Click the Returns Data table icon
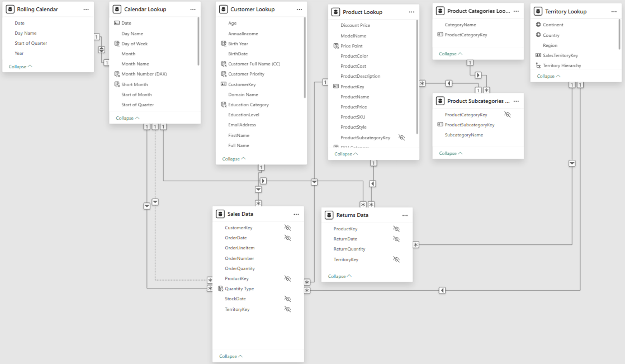 coord(329,215)
